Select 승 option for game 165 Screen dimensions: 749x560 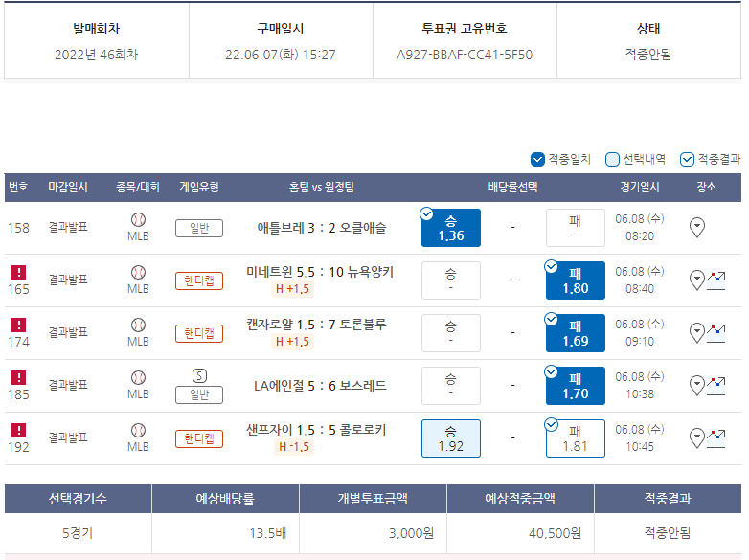pyautogui.click(x=451, y=280)
